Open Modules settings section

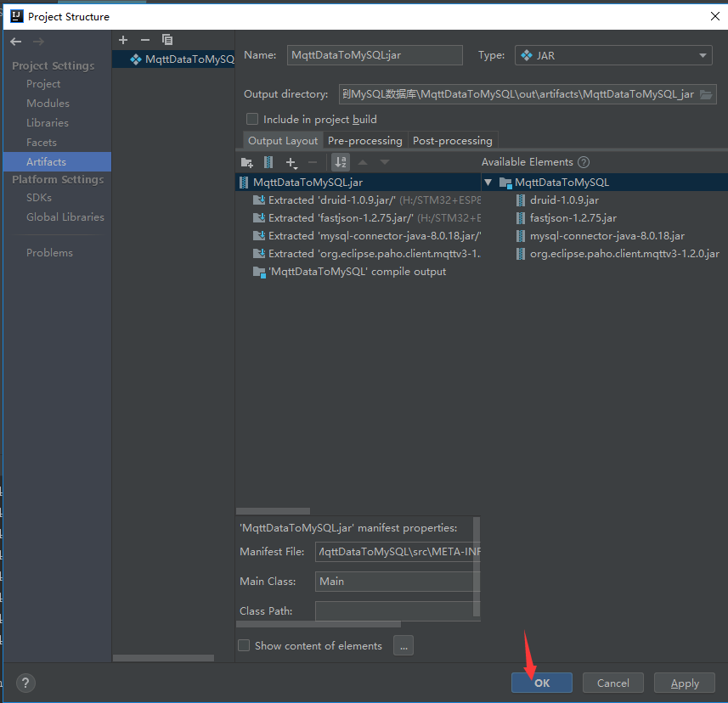coord(48,104)
